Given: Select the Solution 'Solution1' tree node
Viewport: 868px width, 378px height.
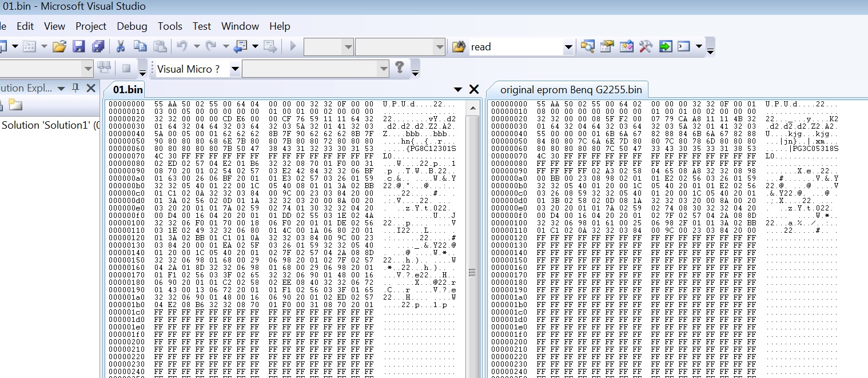Looking at the screenshot, I should [x=50, y=125].
